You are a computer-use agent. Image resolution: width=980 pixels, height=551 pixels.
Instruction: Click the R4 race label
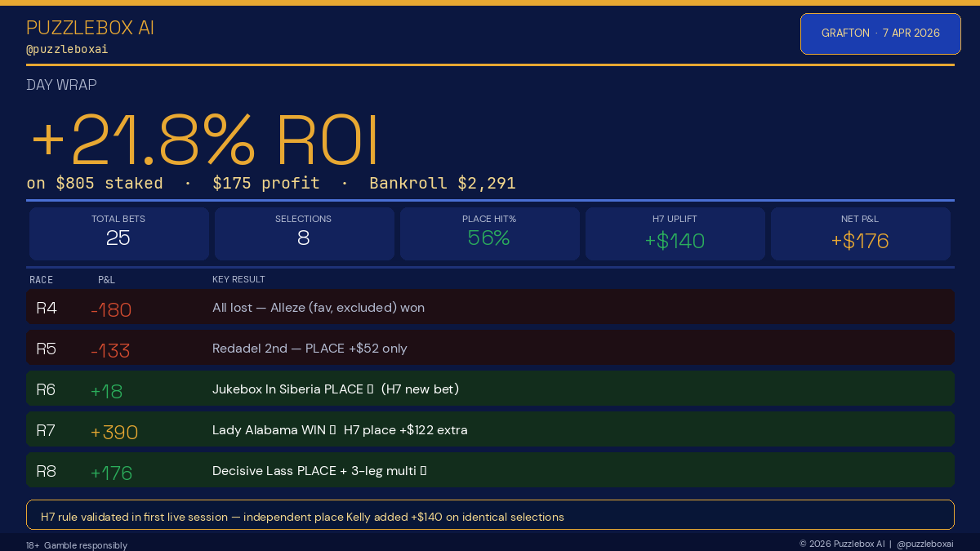47,308
